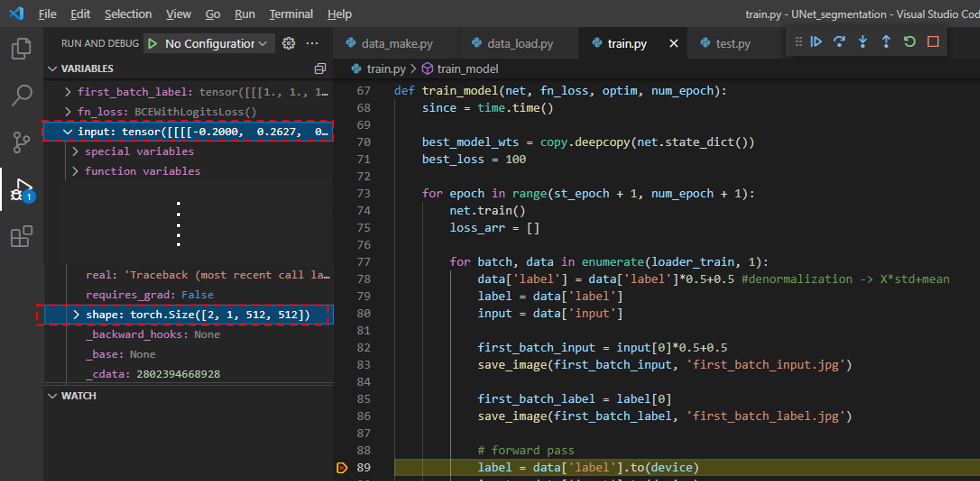The height and width of the screenshot is (481, 980).
Task: Click the debug Step Into arrow
Action: pos(863,42)
